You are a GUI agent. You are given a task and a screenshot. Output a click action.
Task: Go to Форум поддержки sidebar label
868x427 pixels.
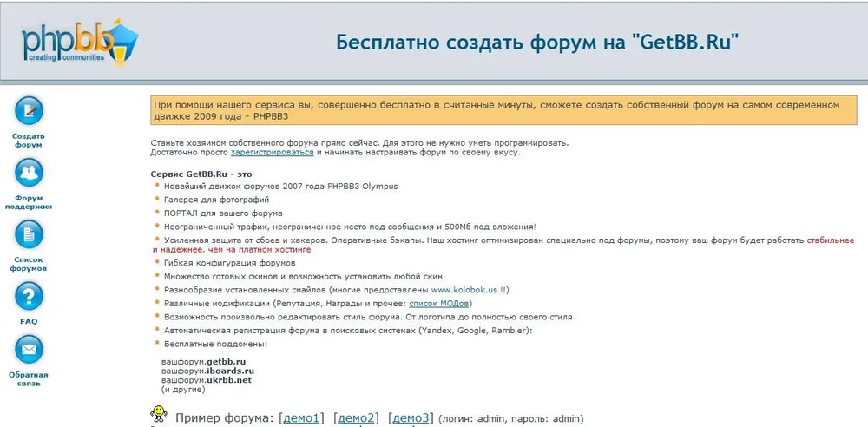(29, 202)
